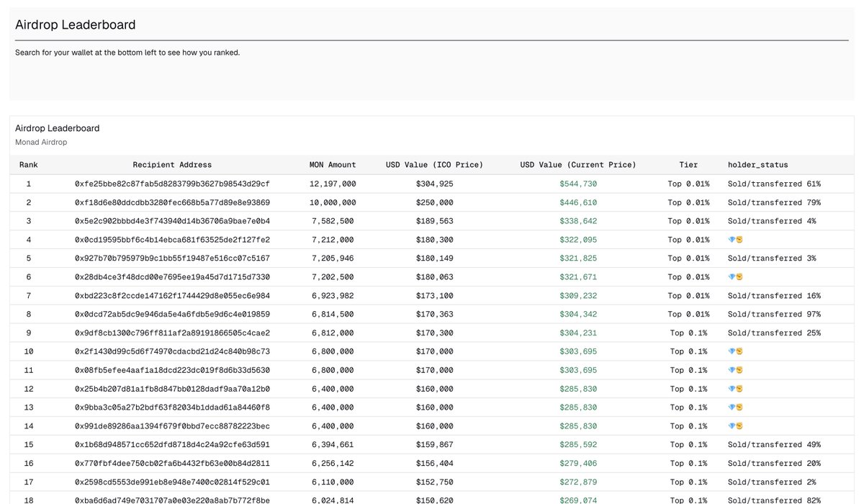Click the diamond hands emoji in rank 14 row
The image size is (864, 504).
coord(735,426)
